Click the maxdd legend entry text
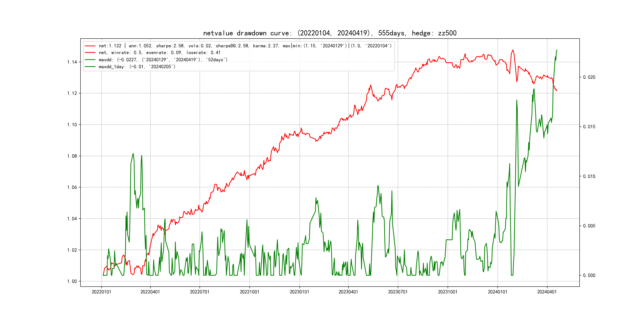 click(x=163, y=60)
